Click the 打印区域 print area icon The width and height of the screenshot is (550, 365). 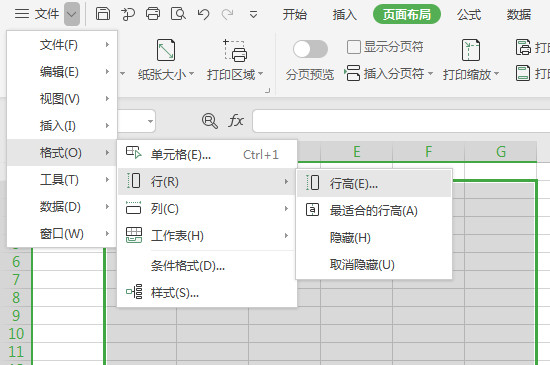point(235,50)
